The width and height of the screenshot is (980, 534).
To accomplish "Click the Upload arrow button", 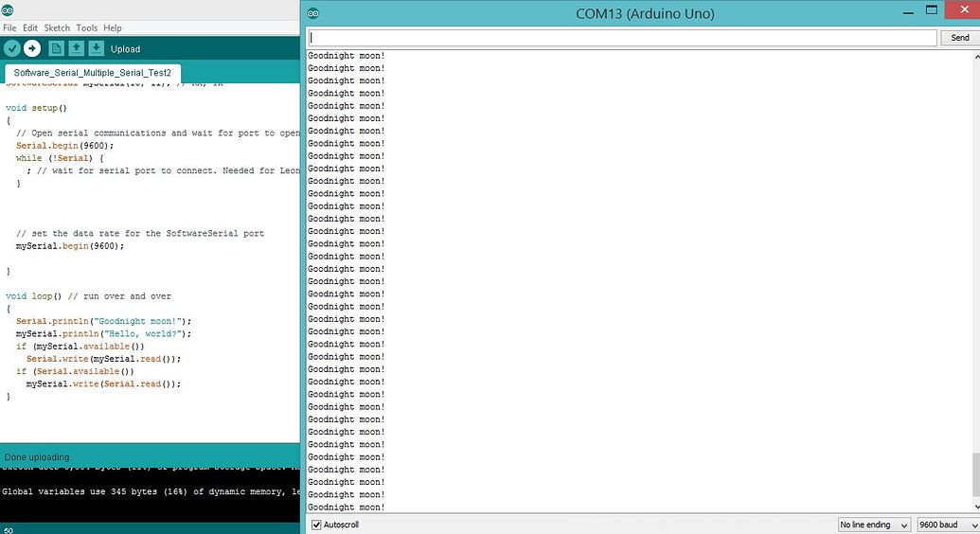I will [x=32, y=48].
